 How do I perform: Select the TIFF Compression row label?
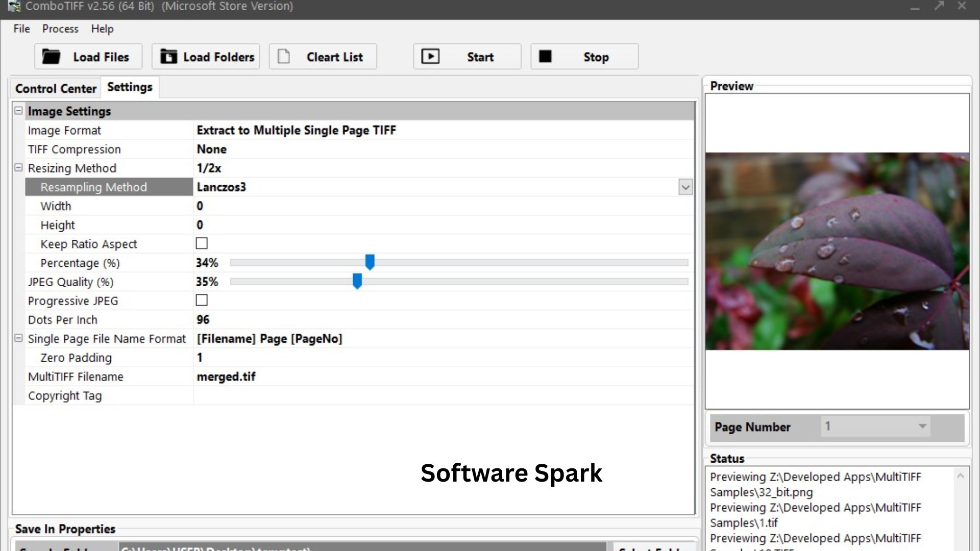coord(75,149)
